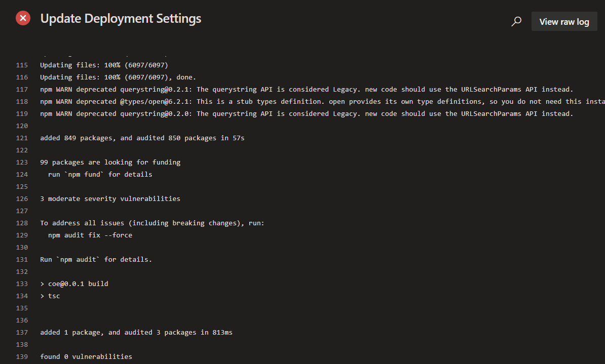
Task: Open the log search with the magnifier icon
Action: 516,21
